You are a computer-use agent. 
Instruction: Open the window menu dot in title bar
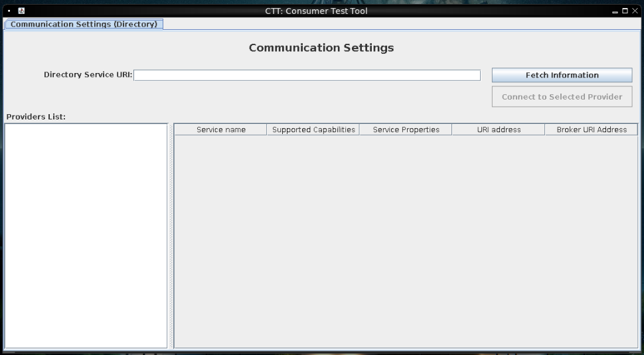point(9,11)
